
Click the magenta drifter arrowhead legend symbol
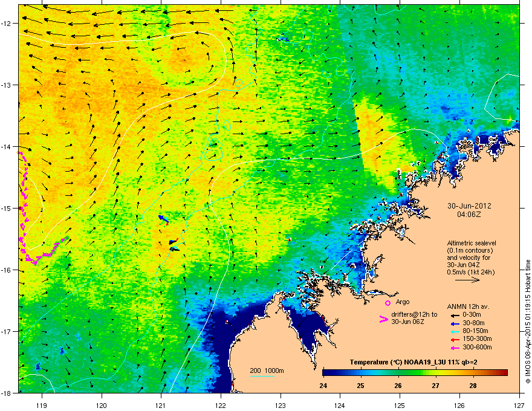click(383, 319)
